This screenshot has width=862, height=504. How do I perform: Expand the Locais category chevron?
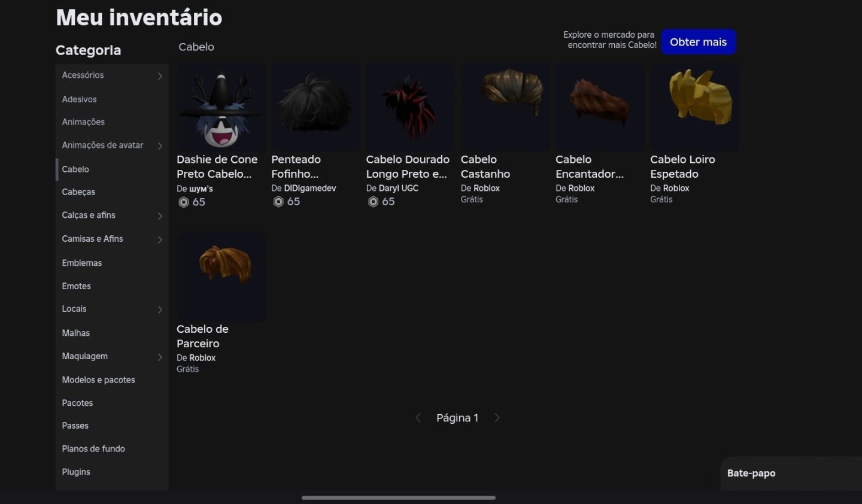(160, 309)
